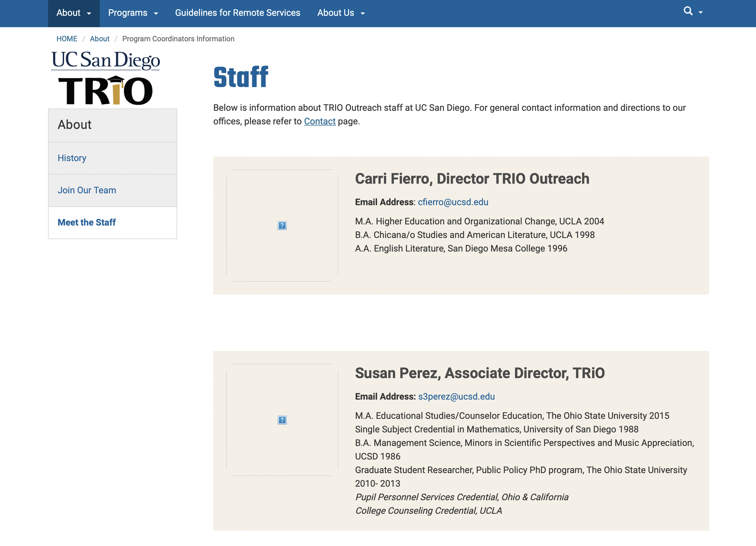The image size is (756, 546).
Task: Open History in the sidebar
Action: click(x=72, y=158)
